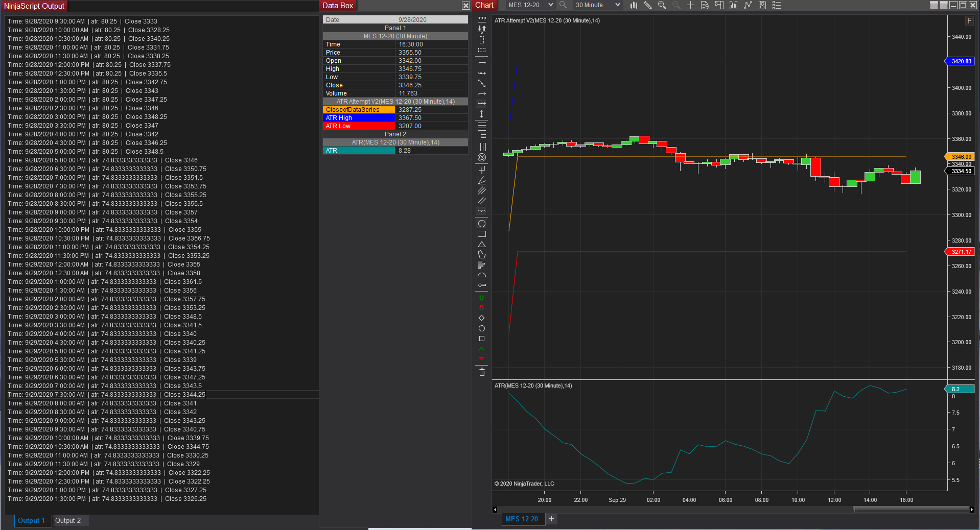980x530 pixels.
Task: Select the Polygon drawing tool
Action: pyautogui.click(x=482, y=254)
